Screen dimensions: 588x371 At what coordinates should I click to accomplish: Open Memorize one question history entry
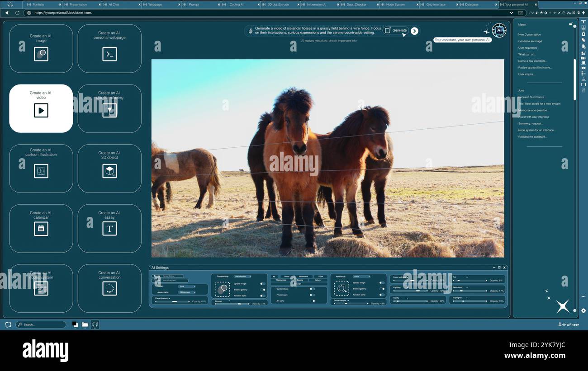pyautogui.click(x=534, y=110)
